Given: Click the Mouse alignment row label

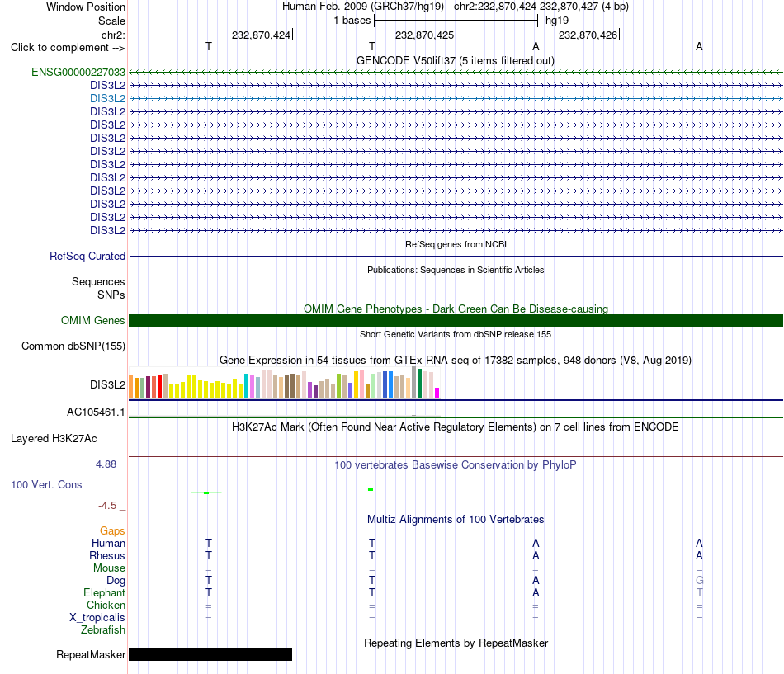Looking at the screenshot, I should click(x=109, y=568).
